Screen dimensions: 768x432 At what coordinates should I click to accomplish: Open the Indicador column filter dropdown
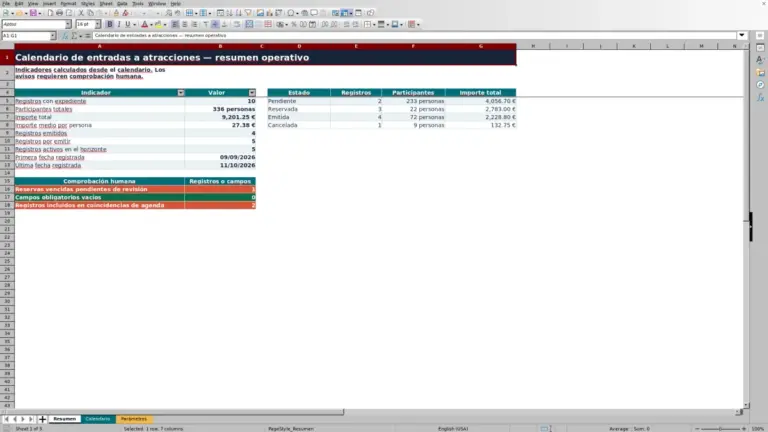click(x=181, y=93)
